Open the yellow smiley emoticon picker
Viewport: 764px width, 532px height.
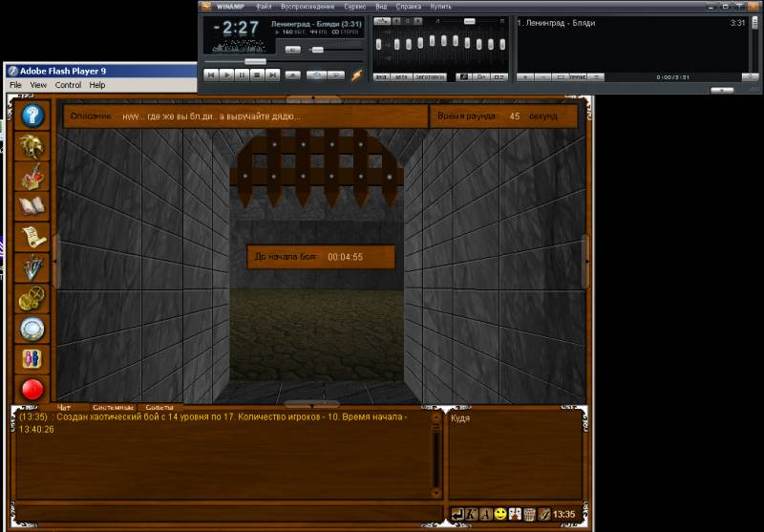click(x=500, y=515)
